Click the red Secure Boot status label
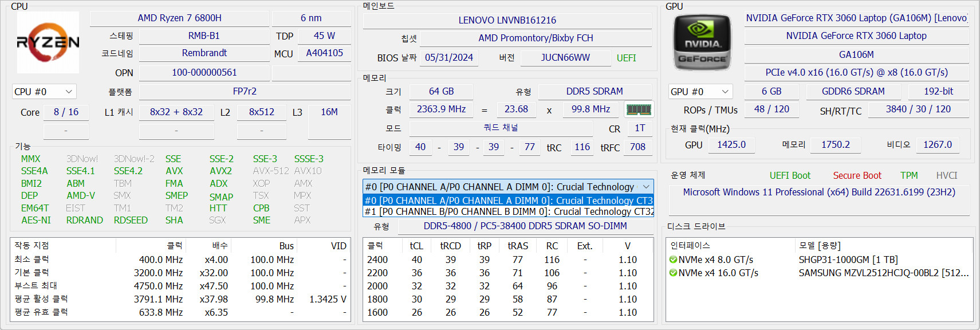 (x=857, y=176)
